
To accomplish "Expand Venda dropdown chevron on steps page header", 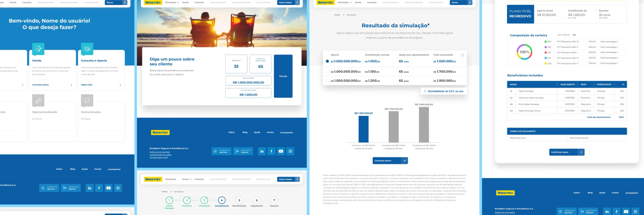I will click(191, 179).
